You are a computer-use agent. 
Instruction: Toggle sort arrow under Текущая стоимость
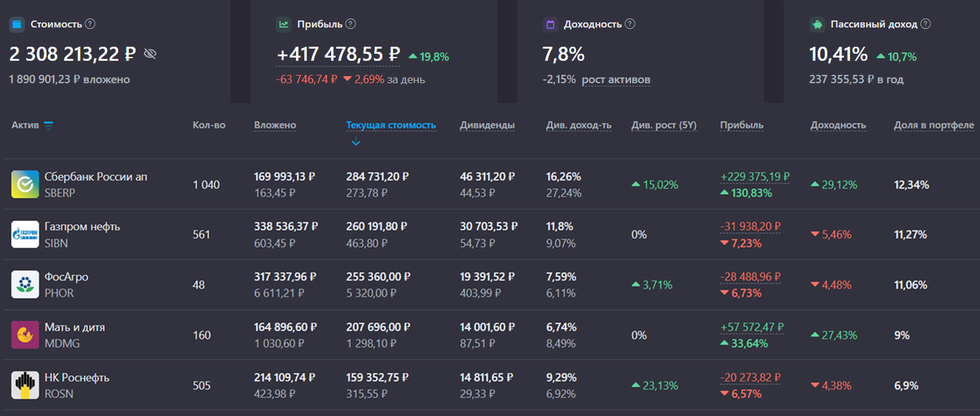click(356, 142)
